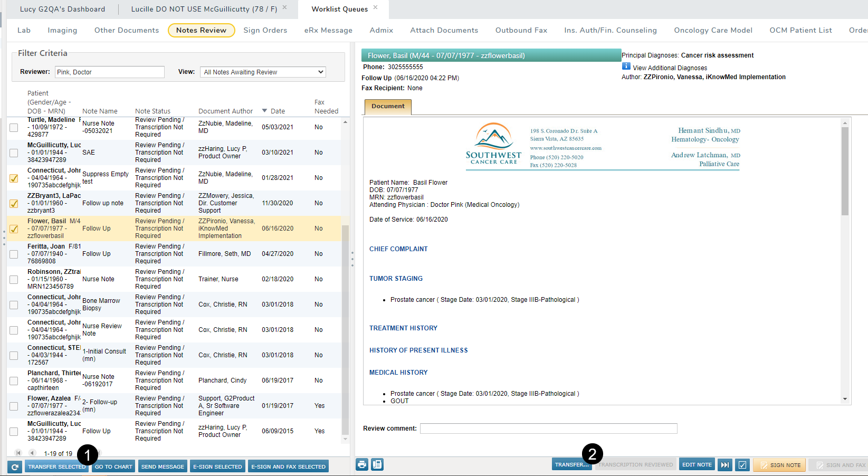Switch to the Sign Orders tab
This screenshot has height=476, width=868.
pyautogui.click(x=265, y=30)
